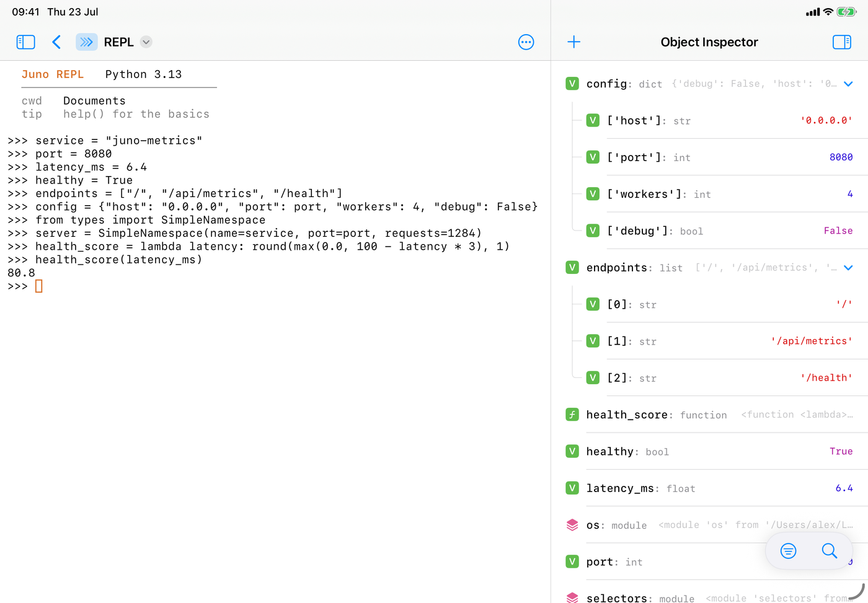Go back with the chevron arrow

(56, 42)
